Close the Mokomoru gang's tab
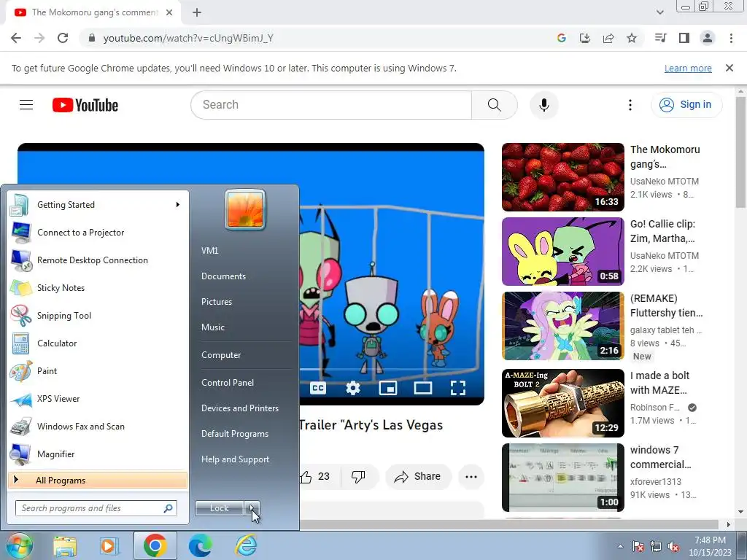 click(169, 12)
